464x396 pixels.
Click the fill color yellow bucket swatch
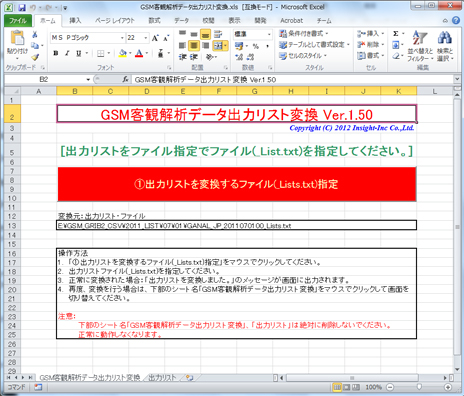point(122,53)
